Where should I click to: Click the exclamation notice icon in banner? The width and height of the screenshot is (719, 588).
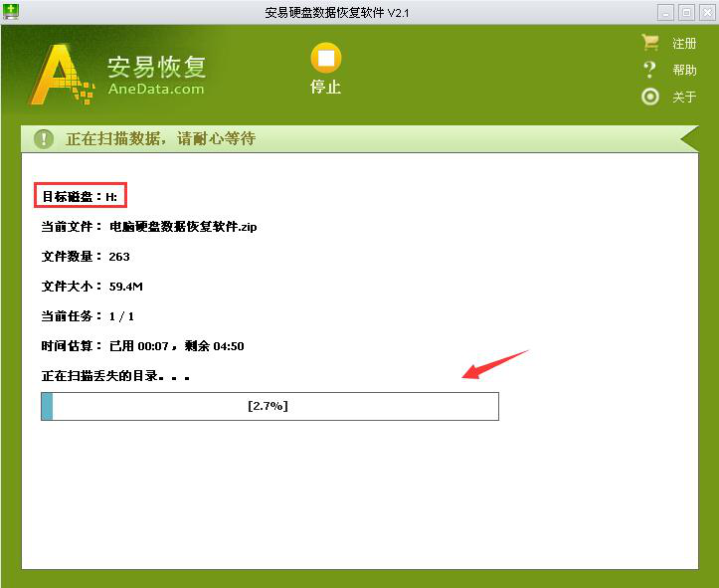point(44,138)
